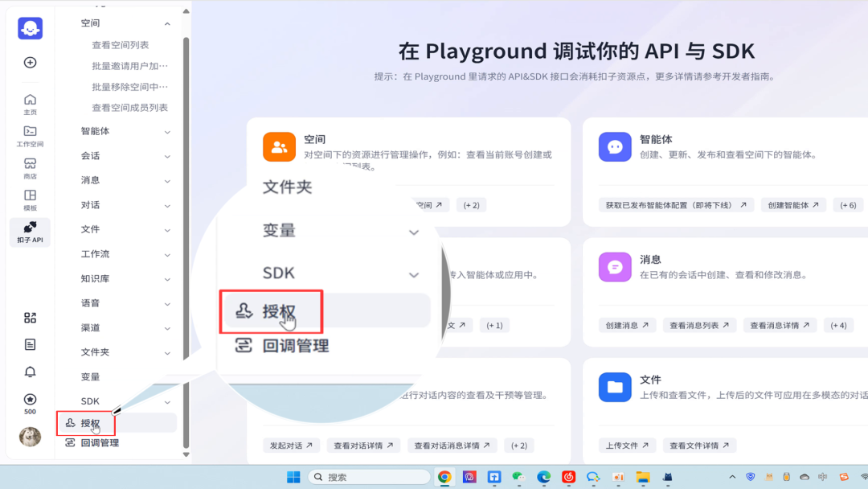868x489 pixels.
Task: Click the grid apps icon above the document icon
Action: click(x=30, y=318)
